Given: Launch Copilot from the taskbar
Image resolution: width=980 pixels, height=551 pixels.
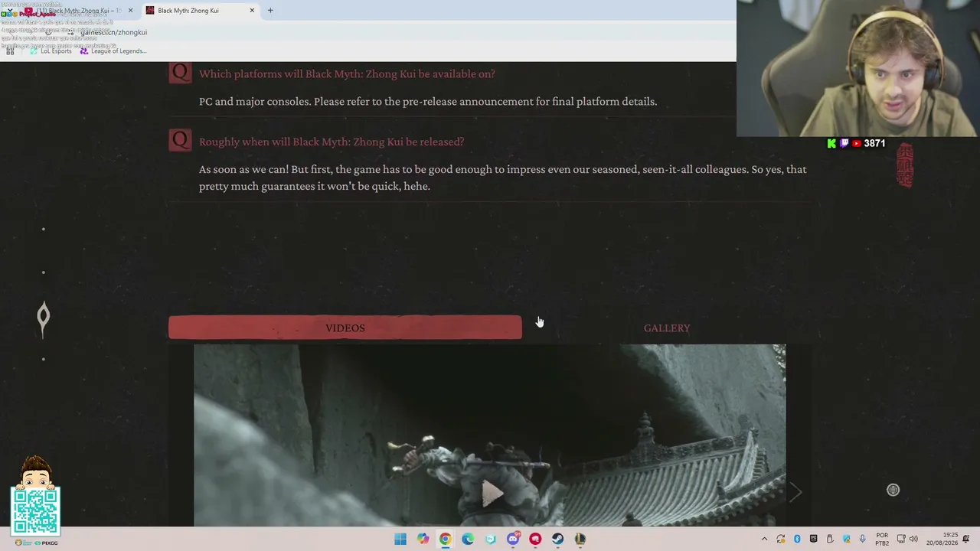Looking at the screenshot, I should (423, 539).
